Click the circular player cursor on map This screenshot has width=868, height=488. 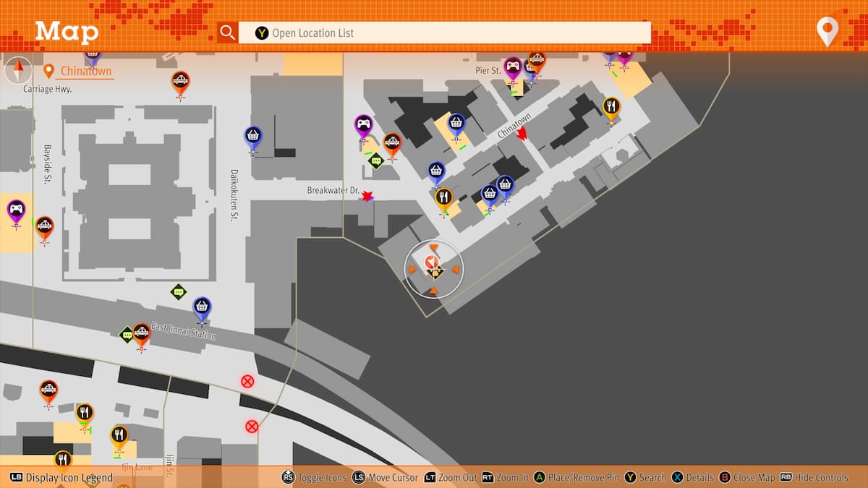433,269
